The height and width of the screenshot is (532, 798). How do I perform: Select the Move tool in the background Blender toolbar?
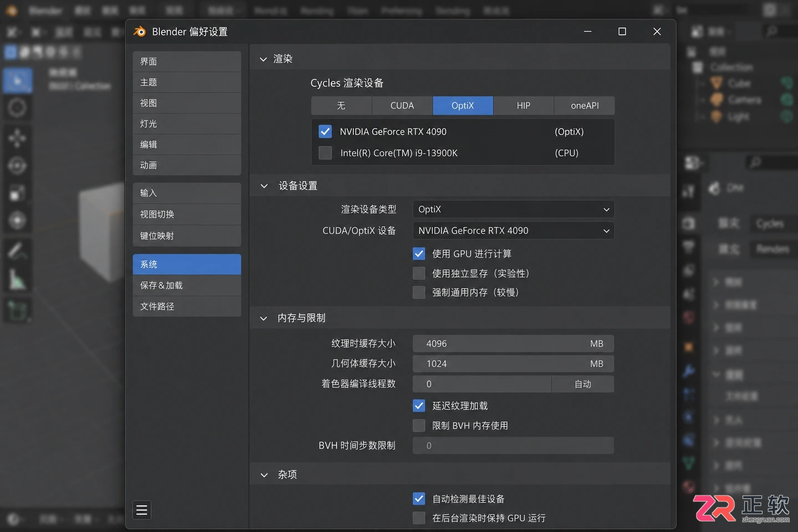(x=17, y=138)
